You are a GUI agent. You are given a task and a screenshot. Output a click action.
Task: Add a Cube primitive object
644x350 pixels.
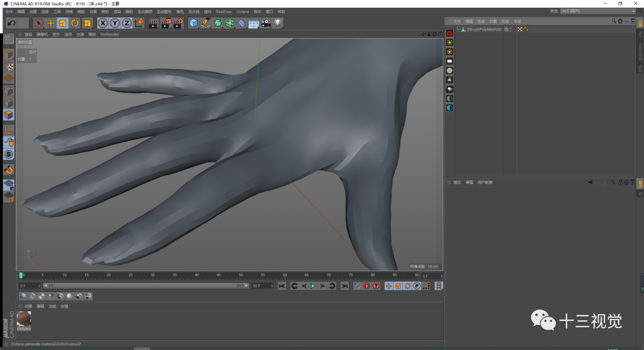(x=193, y=23)
